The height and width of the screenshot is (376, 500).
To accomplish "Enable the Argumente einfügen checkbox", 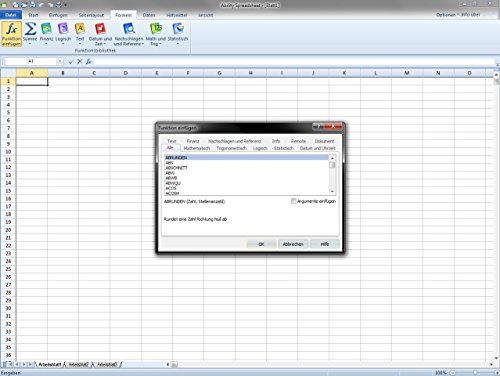I will point(294,201).
